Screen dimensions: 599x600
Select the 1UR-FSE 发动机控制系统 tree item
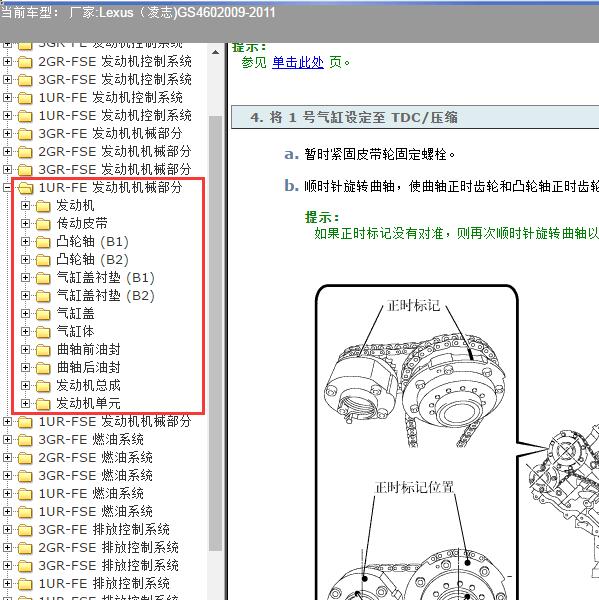point(115,115)
